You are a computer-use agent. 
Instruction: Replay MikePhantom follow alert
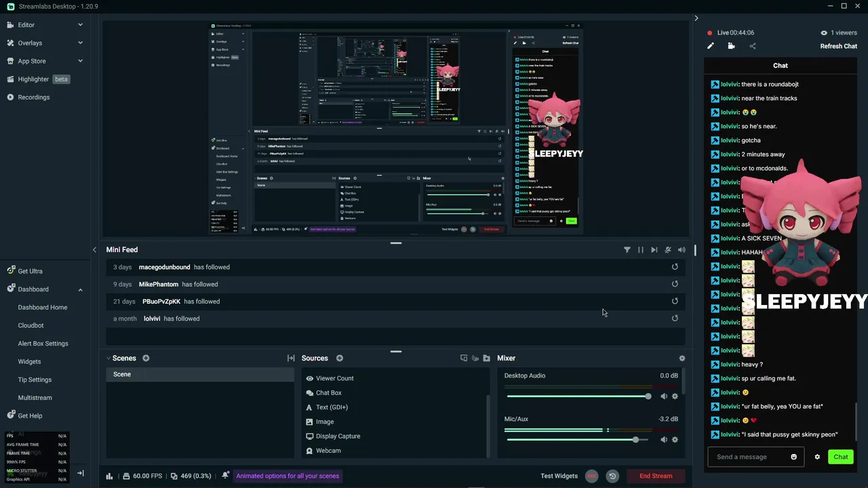click(x=675, y=284)
